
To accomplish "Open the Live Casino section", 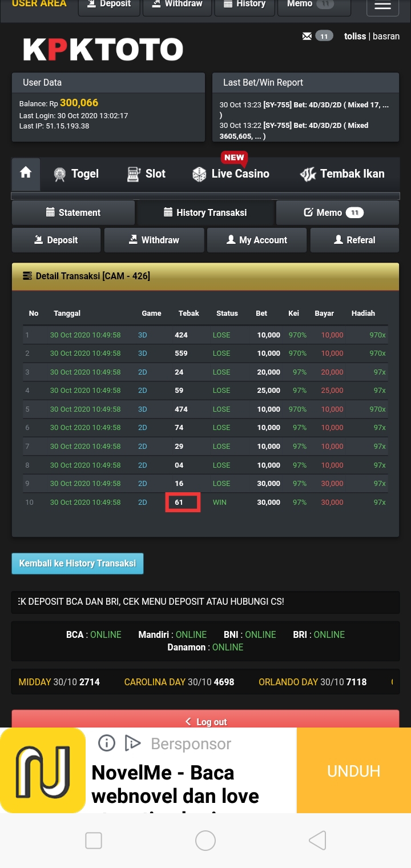I will (231, 174).
